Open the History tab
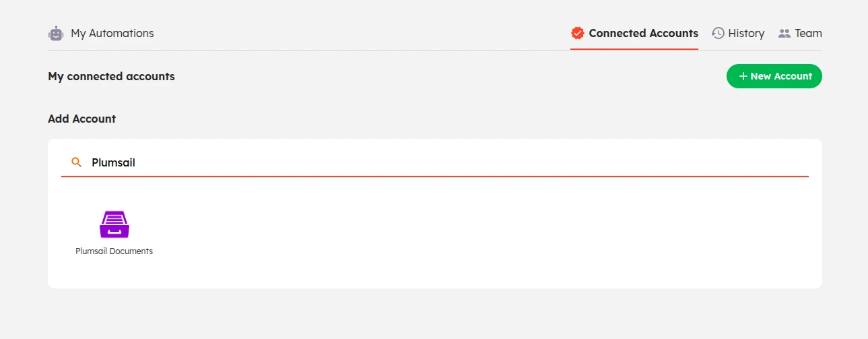Image resolution: width=868 pixels, height=339 pixels. tap(738, 33)
